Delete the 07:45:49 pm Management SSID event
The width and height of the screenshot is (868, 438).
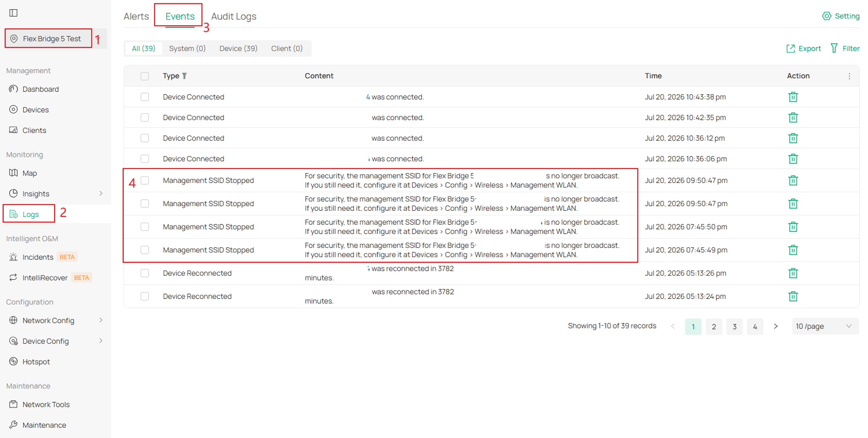tap(793, 250)
